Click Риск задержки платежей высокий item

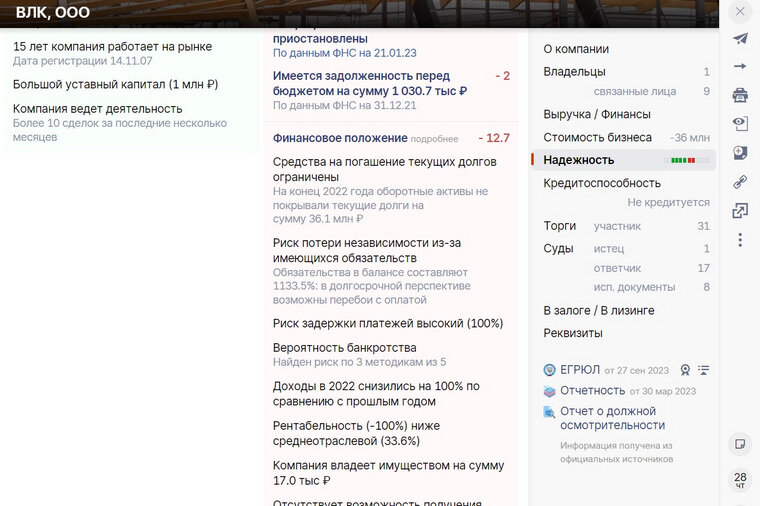pyautogui.click(x=388, y=323)
